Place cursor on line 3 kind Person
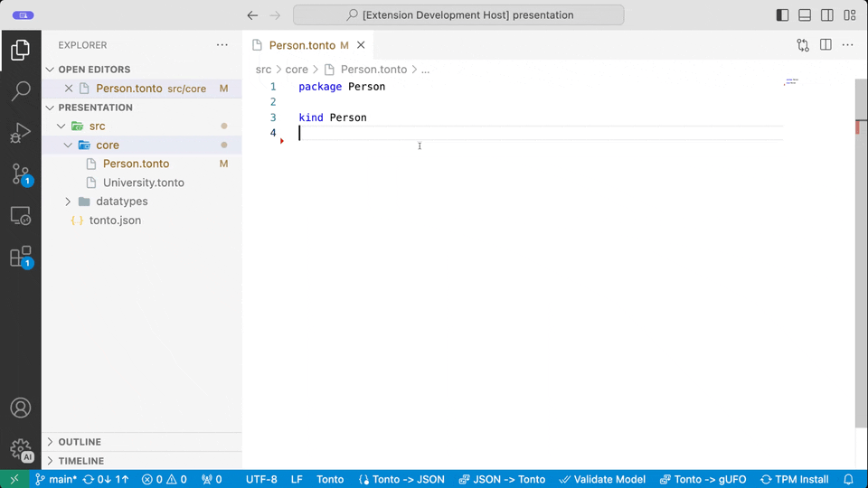 [333, 117]
